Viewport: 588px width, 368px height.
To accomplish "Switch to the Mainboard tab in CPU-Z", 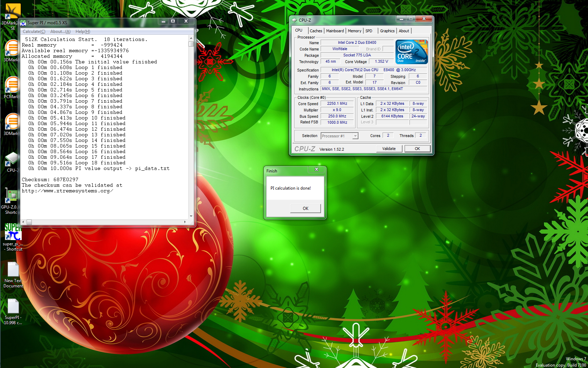I will [x=335, y=31].
